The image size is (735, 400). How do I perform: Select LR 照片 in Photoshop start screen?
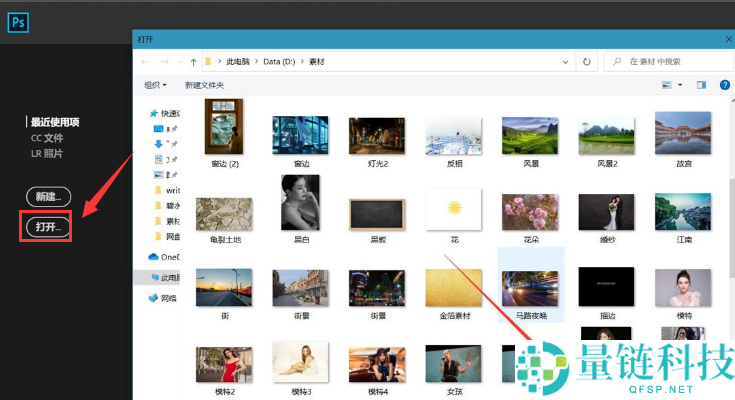[47, 153]
